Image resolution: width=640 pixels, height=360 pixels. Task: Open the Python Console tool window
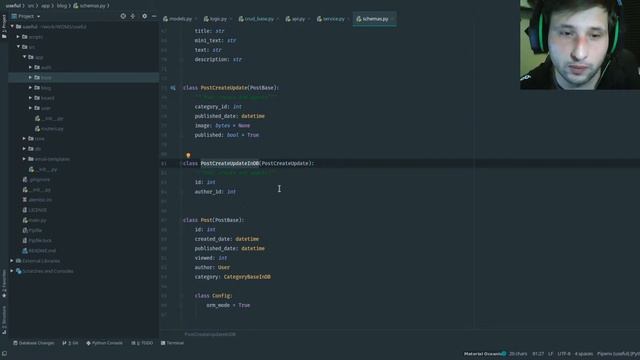coord(104,343)
